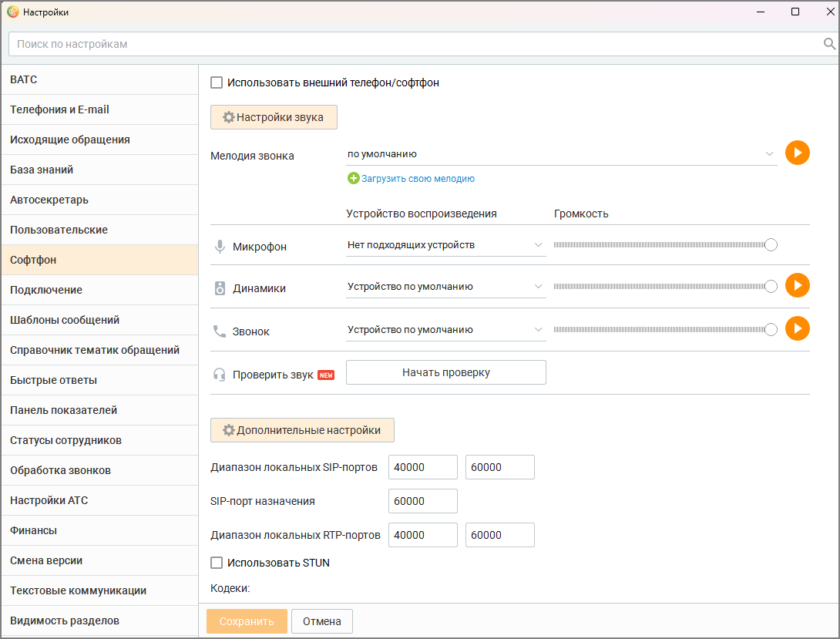840x639 pixels.
Task: Click the app logo in title bar
Action: tap(13, 12)
